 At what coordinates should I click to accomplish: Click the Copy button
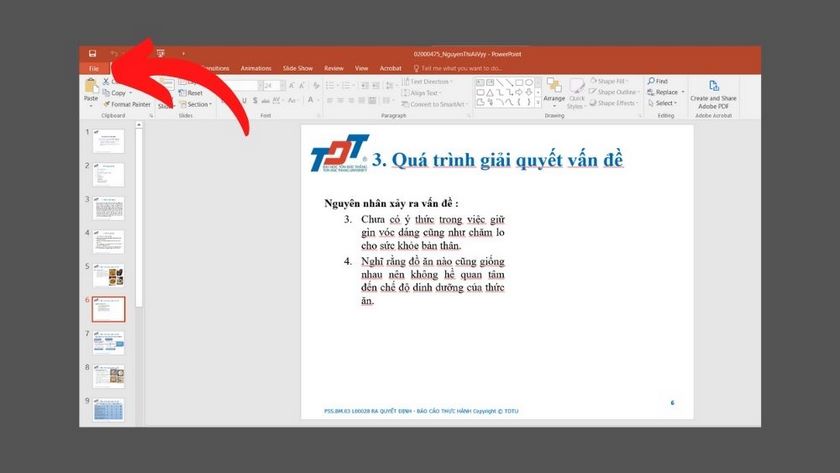pos(118,92)
